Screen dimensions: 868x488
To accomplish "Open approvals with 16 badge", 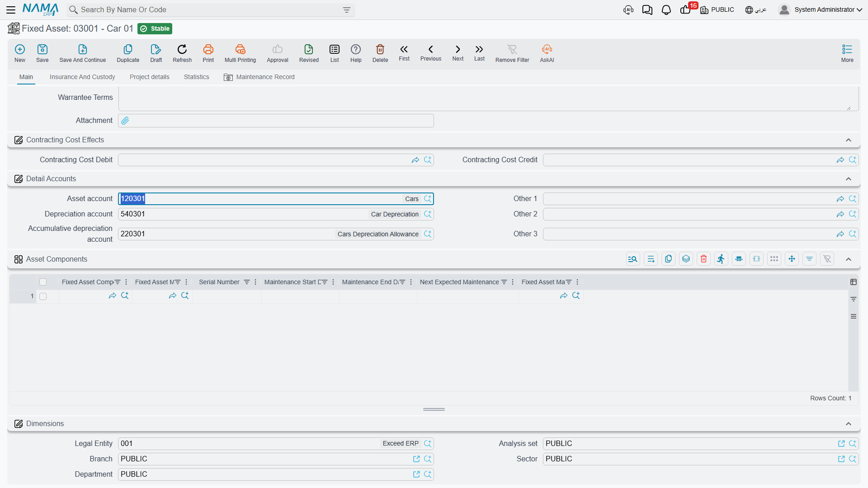I will (x=686, y=9).
